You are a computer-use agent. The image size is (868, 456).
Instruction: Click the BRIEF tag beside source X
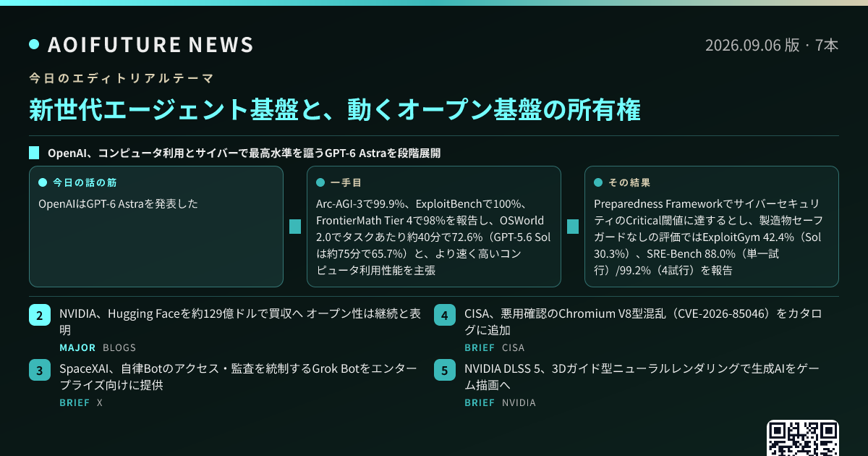(75, 402)
